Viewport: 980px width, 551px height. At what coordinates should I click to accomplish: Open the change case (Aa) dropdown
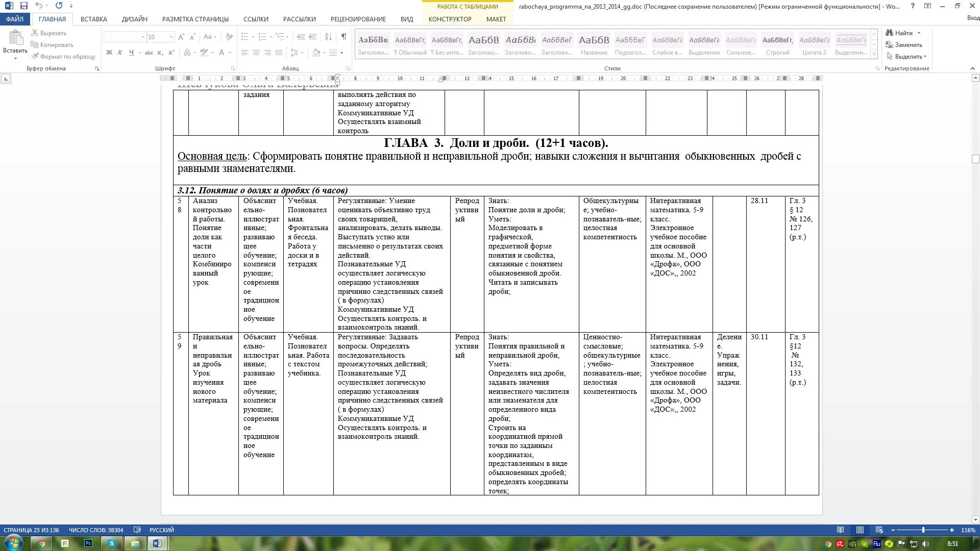tap(210, 37)
